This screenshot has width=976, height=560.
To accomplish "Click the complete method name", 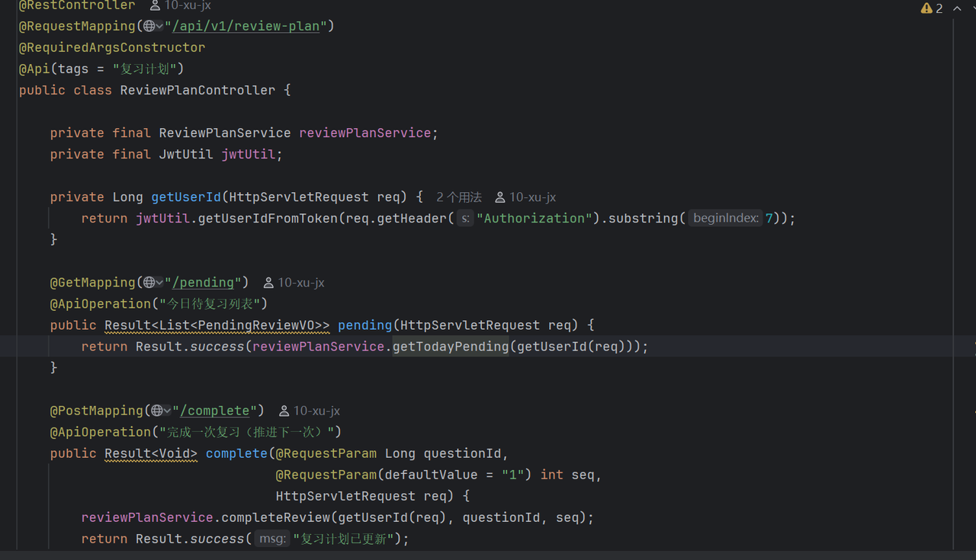I will 236,453.
